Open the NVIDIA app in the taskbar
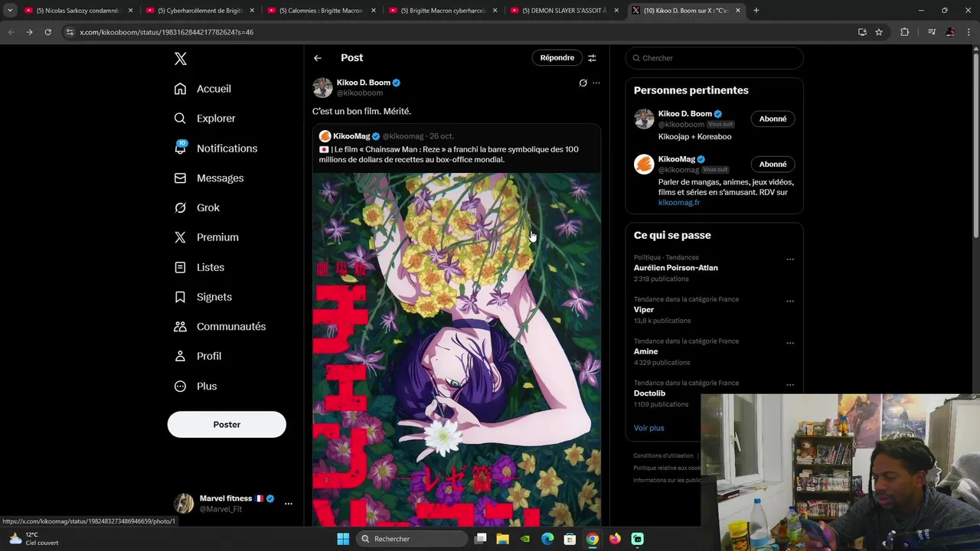The width and height of the screenshot is (980, 551). 524,539
